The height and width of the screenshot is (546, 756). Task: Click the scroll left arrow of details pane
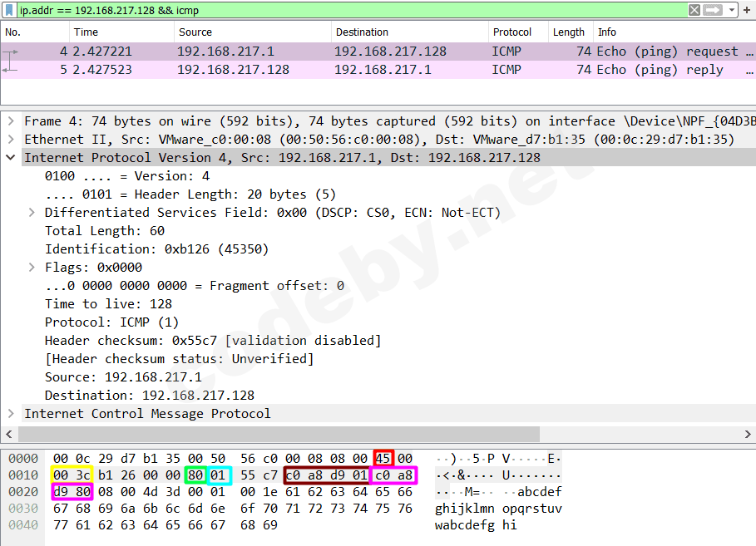pyautogui.click(x=9, y=434)
